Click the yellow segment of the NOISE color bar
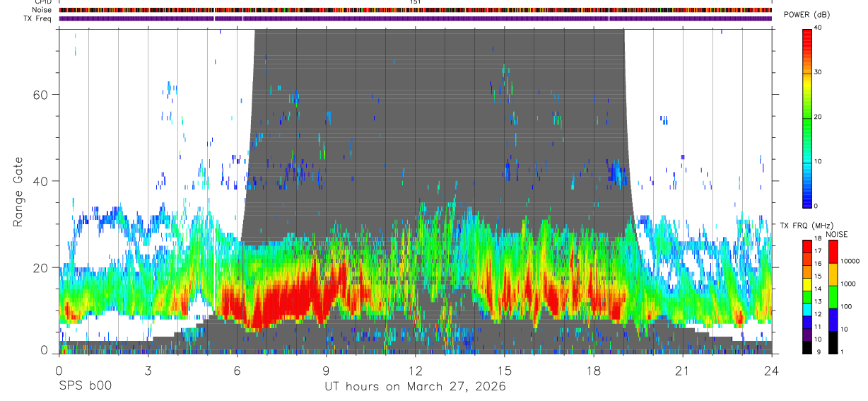The width and height of the screenshot is (868, 401). pos(832,274)
